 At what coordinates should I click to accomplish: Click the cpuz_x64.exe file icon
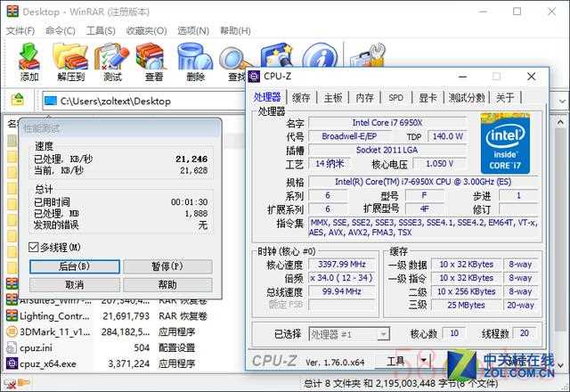12,363
